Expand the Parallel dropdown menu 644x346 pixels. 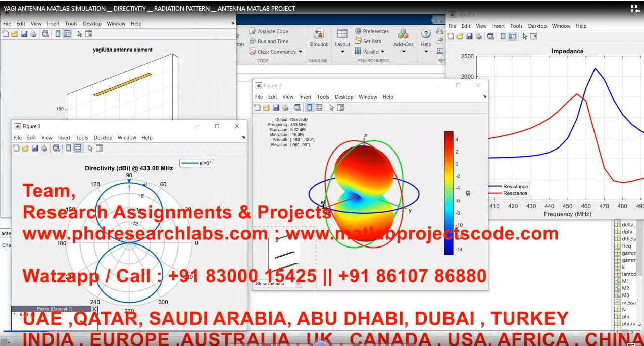point(382,52)
